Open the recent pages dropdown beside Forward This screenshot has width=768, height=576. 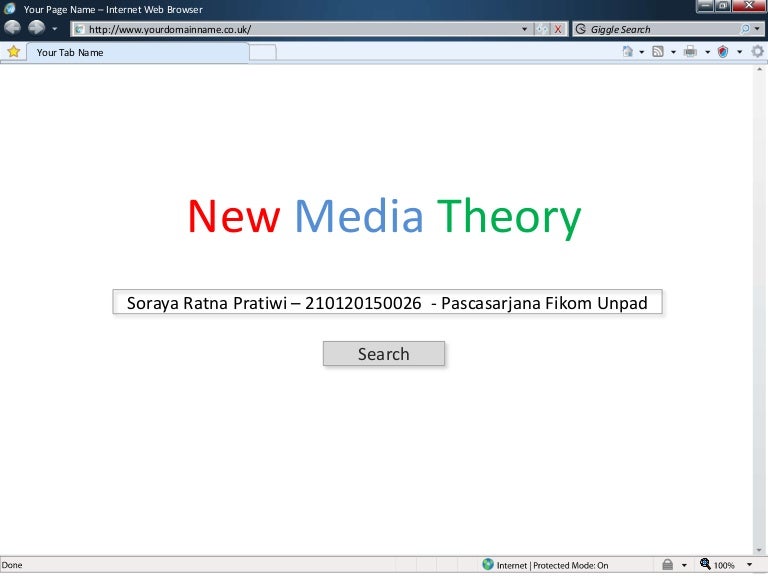[55, 29]
